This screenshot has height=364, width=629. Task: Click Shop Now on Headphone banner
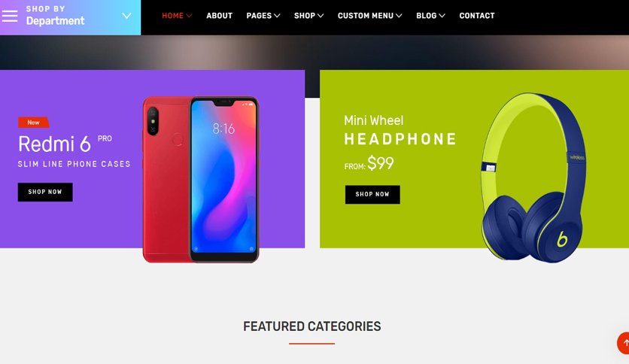[x=372, y=195]
